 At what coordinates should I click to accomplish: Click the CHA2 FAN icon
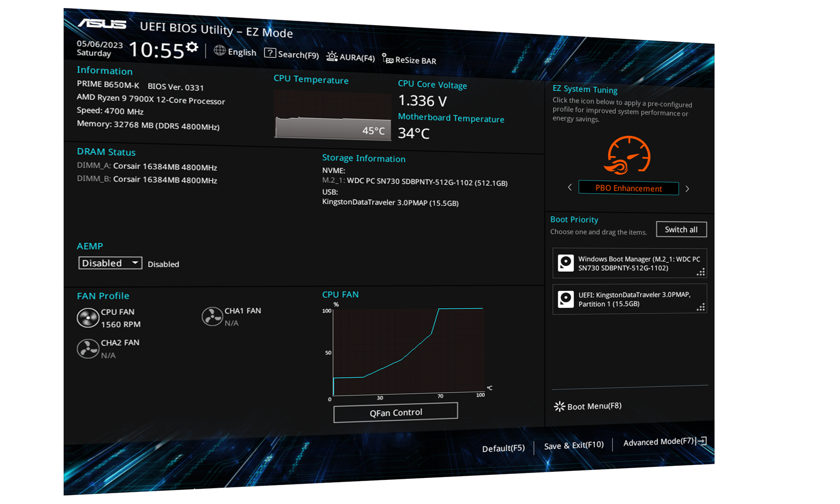88,349
